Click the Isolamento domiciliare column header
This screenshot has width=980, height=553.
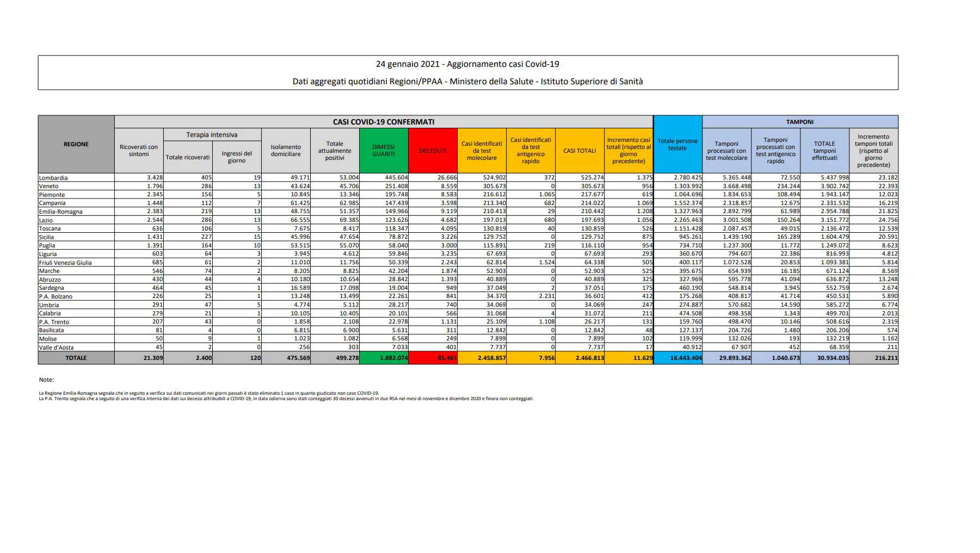click(286, 151)
